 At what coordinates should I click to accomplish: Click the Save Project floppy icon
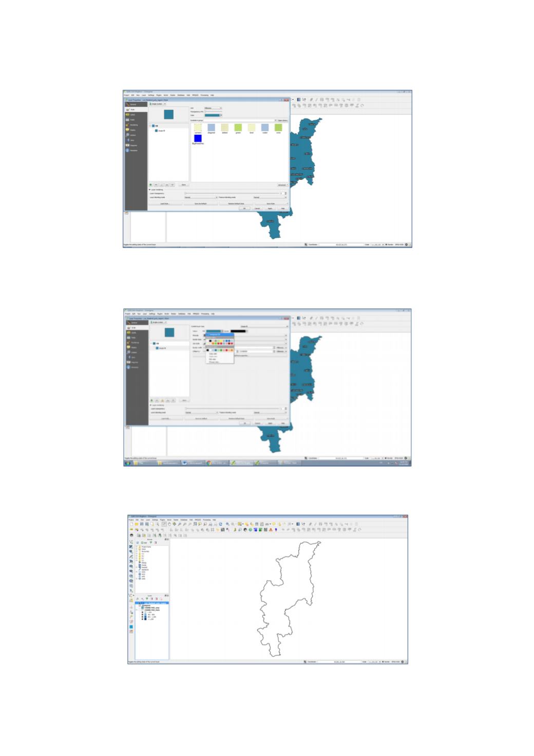click(142, 524)
